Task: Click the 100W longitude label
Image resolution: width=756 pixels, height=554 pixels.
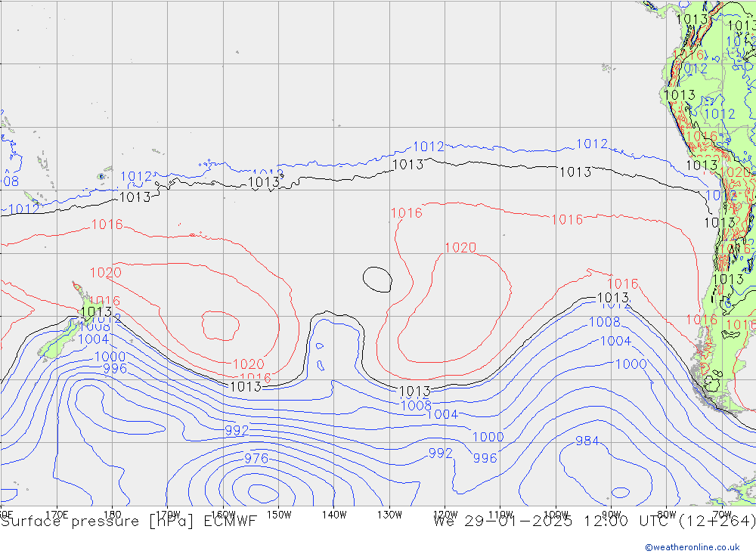Action: pos(556,514)
